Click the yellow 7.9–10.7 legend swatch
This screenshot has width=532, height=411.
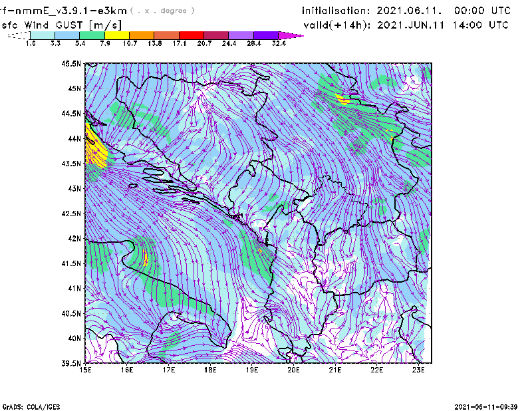tap(117, 35)
